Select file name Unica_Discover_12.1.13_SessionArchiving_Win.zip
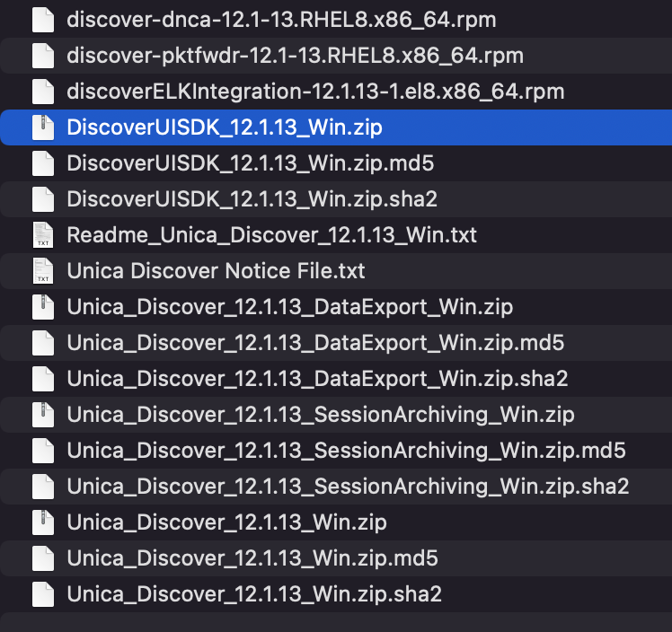The width and height of the screenshot is (672, 632). pyautogui.click(x=321, y=416)
